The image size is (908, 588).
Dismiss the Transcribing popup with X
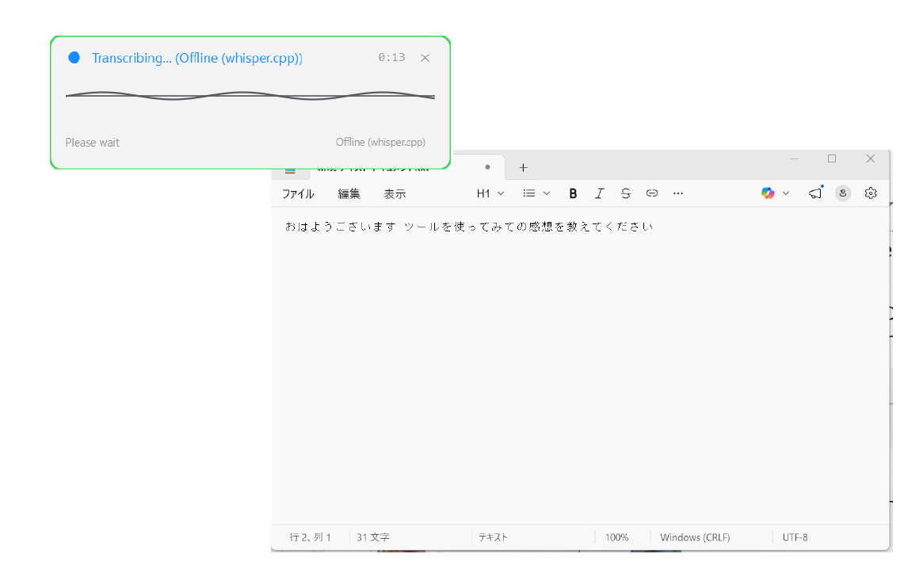coord(425,58)
